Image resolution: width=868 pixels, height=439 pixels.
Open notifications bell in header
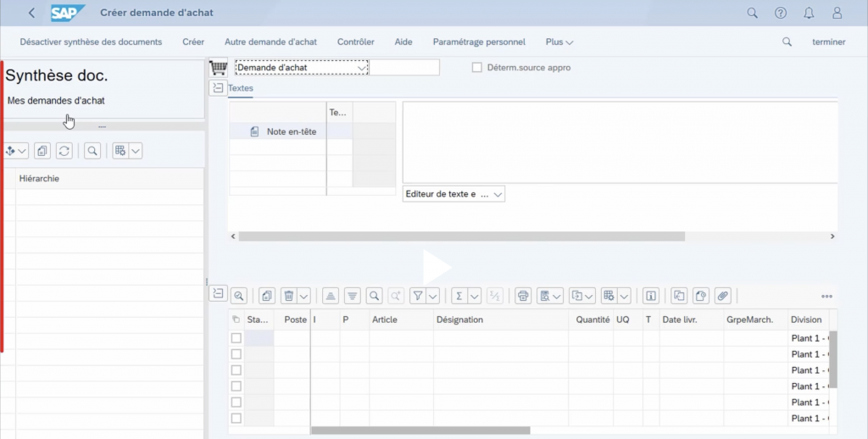point(809,13)
